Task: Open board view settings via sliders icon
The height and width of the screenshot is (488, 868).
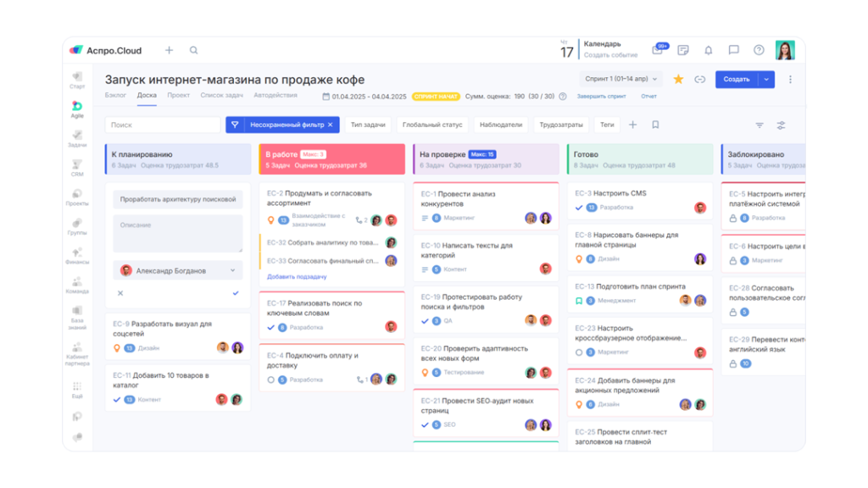Action: pos(781,124)
